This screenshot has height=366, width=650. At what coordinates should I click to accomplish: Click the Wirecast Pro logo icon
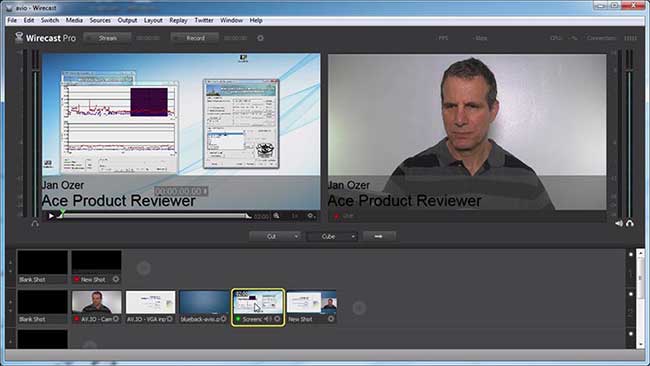point(19,38)
